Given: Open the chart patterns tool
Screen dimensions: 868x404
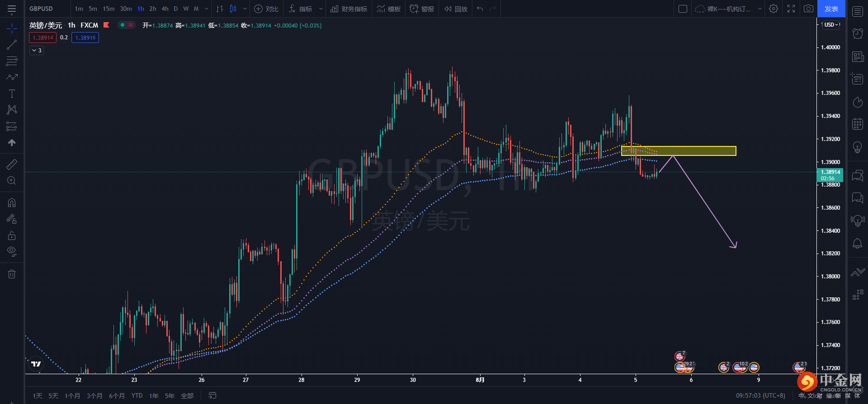Looking at the screenshot, I should click(12, 110).
